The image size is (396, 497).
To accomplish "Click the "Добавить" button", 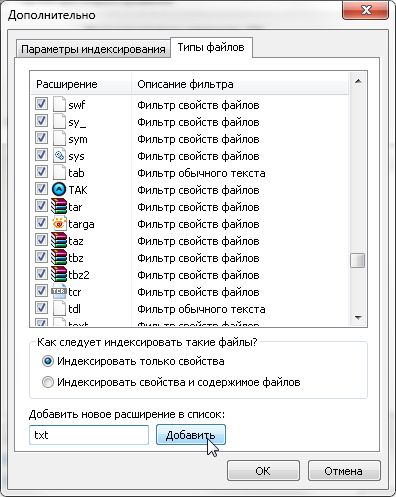I will click(x=191, y=435).
